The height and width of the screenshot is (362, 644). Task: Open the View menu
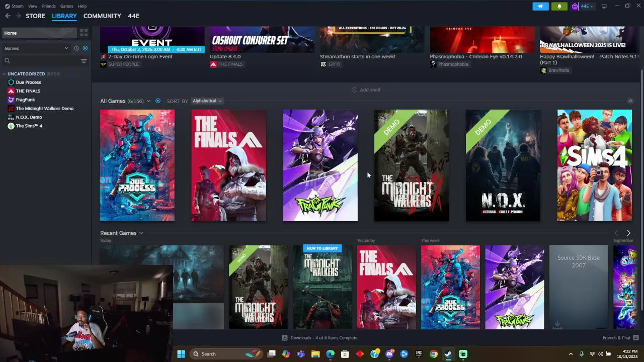33,6
